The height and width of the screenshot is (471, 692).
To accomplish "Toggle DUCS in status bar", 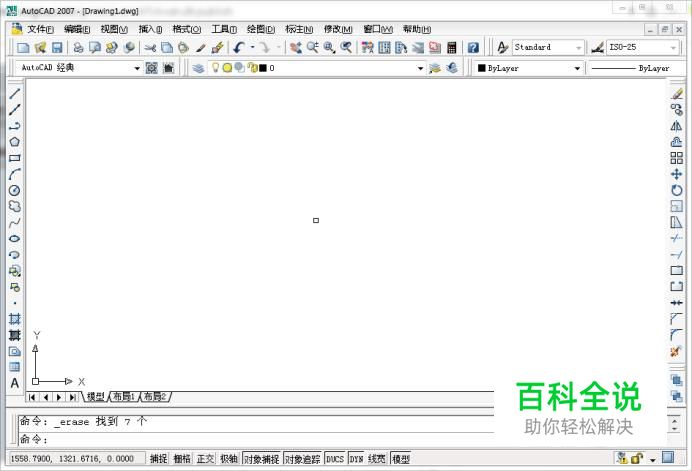I will (x=335, y=459).
